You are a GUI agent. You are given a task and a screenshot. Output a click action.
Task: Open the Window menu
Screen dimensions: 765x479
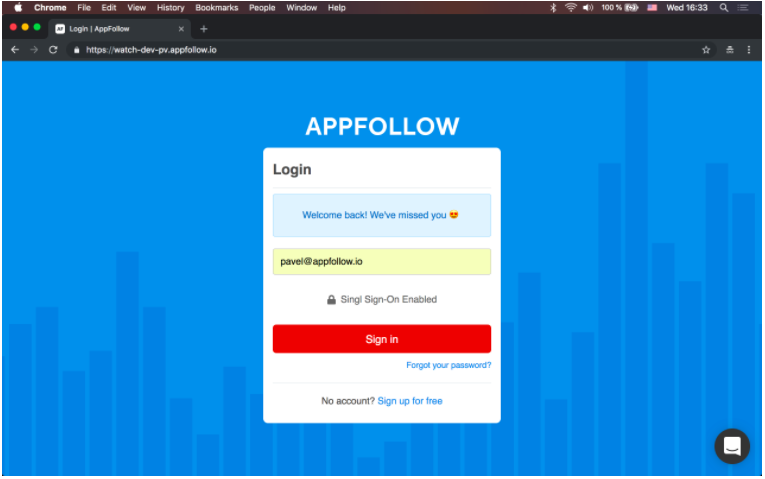tap(302, 8)
